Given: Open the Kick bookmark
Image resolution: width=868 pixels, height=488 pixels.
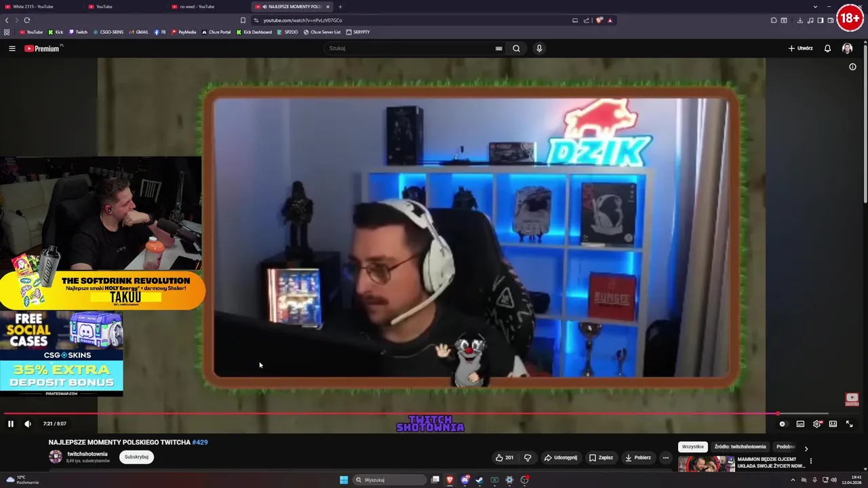Looking at the screenshot, I should pos(56,32).
